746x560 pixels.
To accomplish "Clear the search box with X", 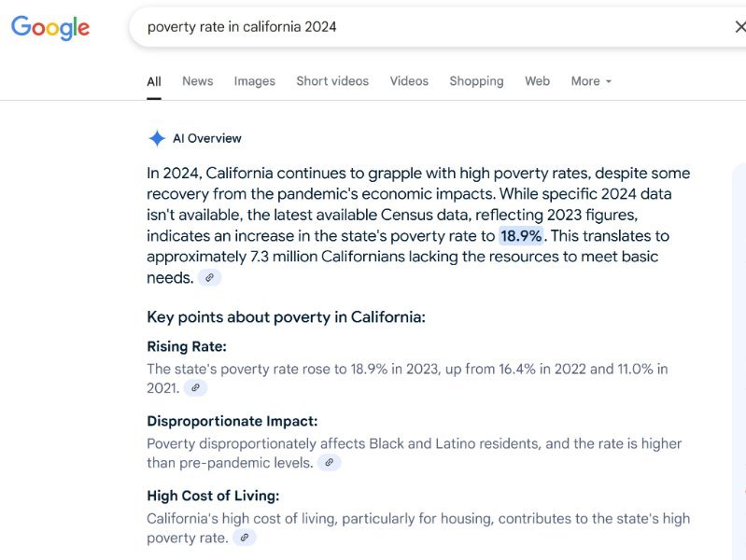I will pos(740,27).
